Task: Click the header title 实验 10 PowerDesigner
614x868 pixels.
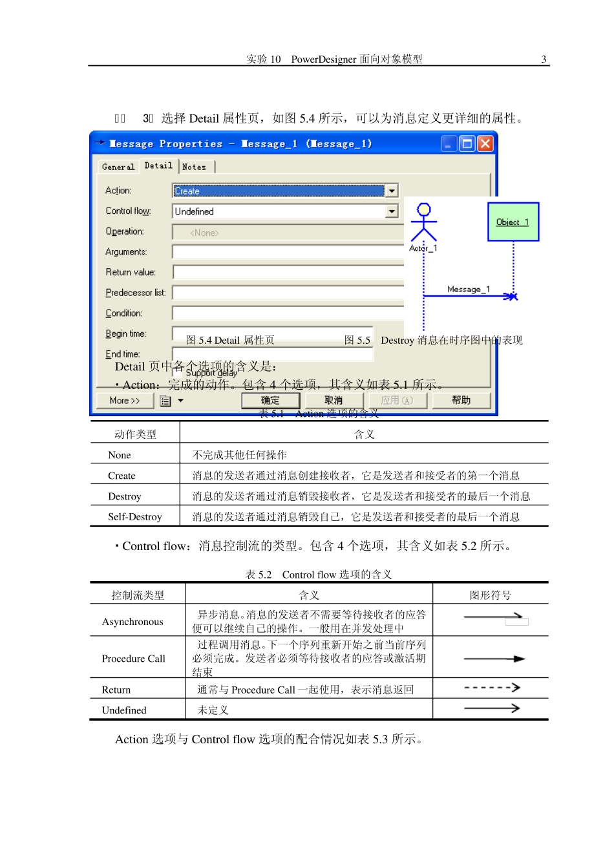Action: tap(334, 59)
